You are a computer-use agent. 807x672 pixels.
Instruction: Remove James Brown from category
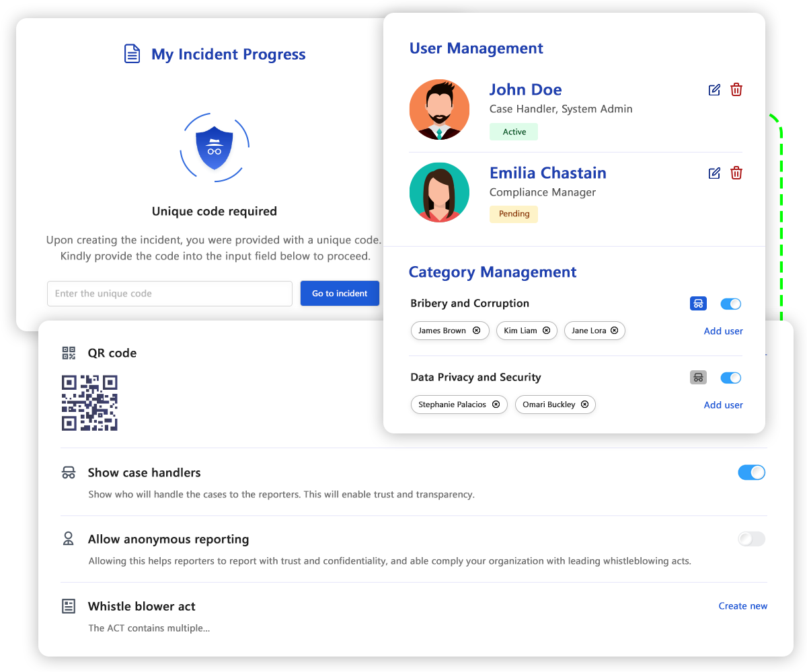click(x=476, y=331)
